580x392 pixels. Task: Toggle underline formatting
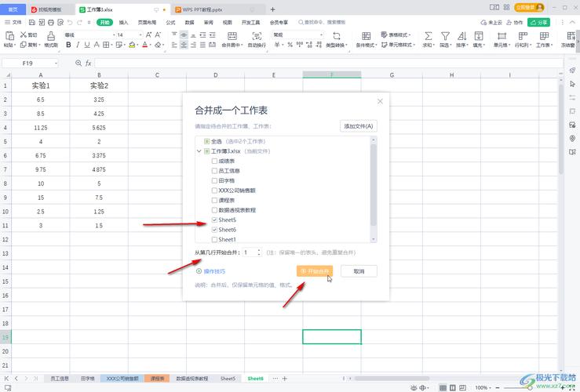click(x=87, y=45)
